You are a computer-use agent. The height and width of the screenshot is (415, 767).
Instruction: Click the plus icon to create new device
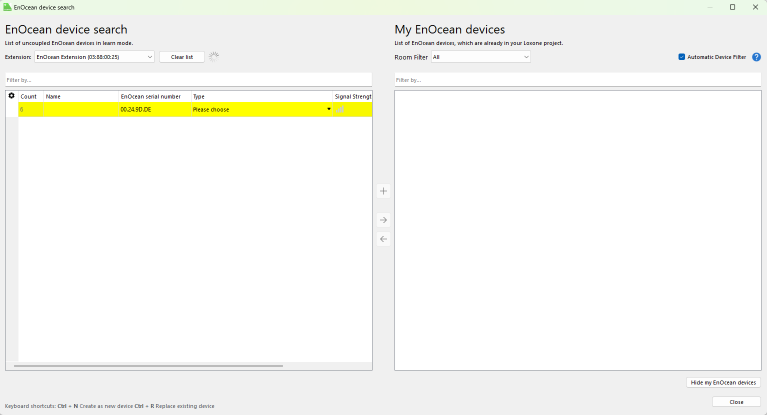tap(383, 191)
